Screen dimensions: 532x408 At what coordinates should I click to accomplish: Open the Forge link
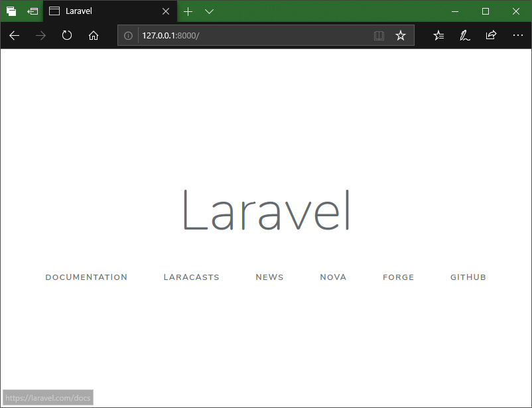pyautogui.click(x=398, y=277)
